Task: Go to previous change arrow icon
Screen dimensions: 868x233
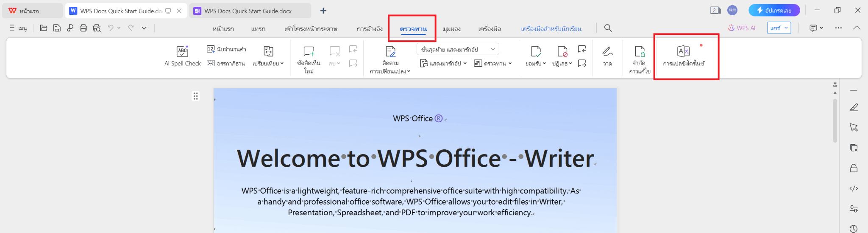Action: 582,49
